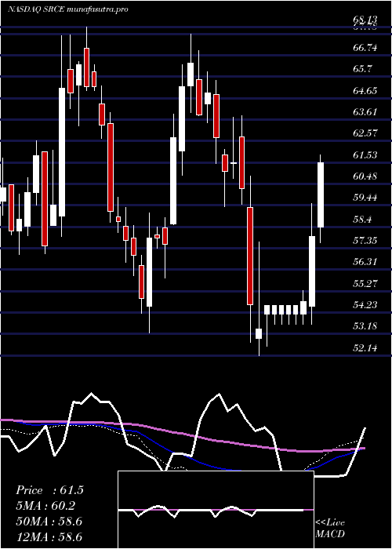This screenshot has height=549, width=392.
Task: Click the 58.4 price axis label
Action: pyautogui.click(x=362, y=219)
